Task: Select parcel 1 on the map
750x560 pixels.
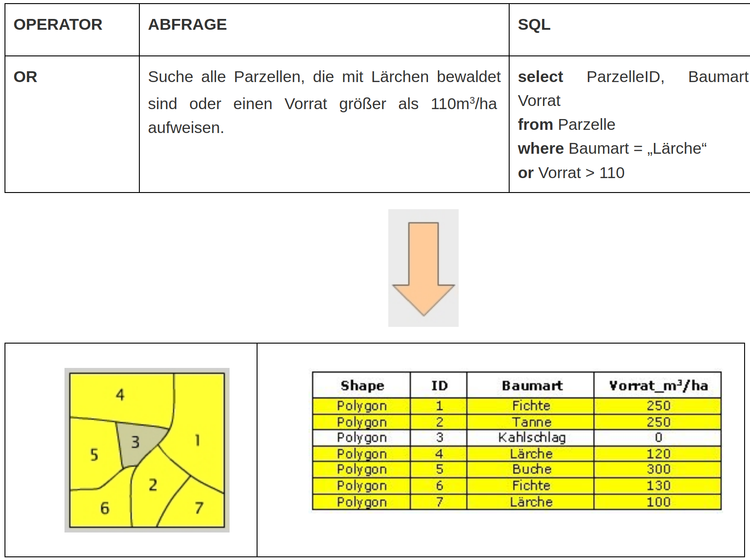Action: point(197,440)
